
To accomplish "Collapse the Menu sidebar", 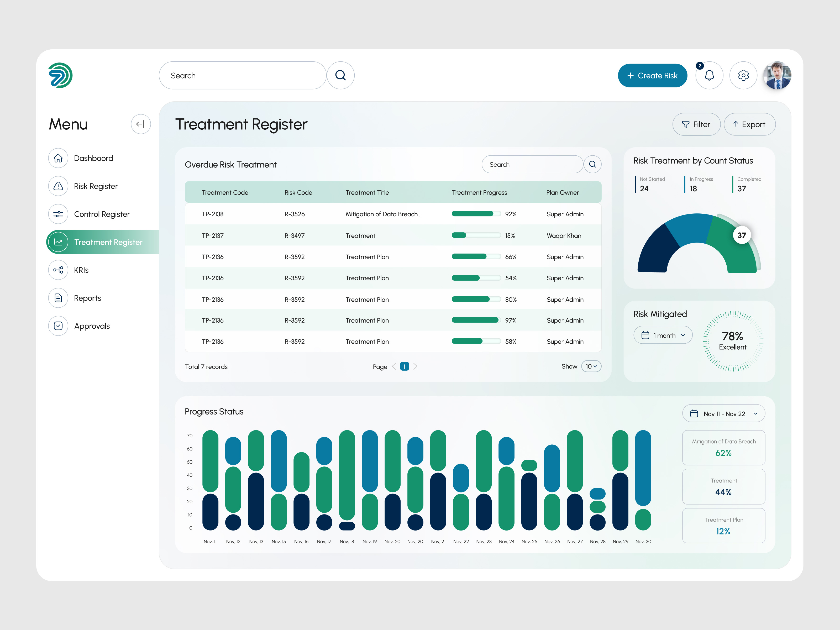I will click(x=141, y=124).
